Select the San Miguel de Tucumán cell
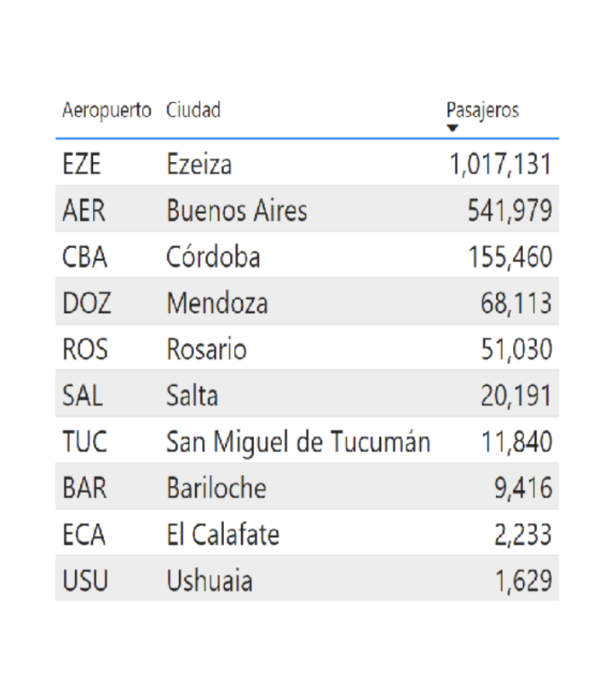Screen dimensions: 616x682 [x=298, y=442]
